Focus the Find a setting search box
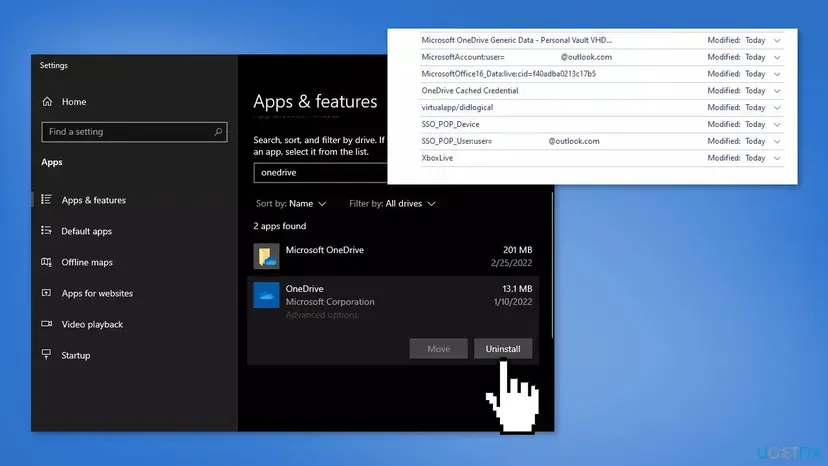 134,132
